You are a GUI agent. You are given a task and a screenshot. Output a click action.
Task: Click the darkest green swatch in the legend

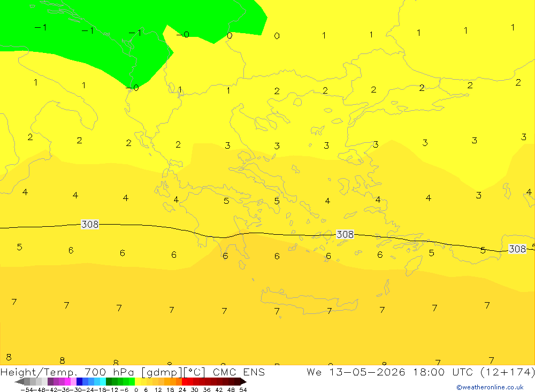pos(109,382)
